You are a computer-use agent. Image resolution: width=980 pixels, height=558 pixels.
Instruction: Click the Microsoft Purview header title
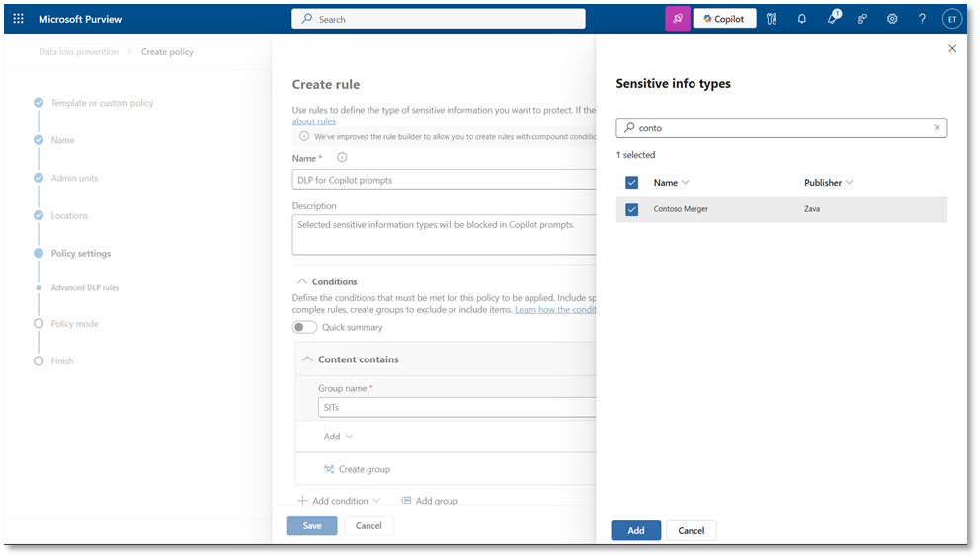point(80,19)
